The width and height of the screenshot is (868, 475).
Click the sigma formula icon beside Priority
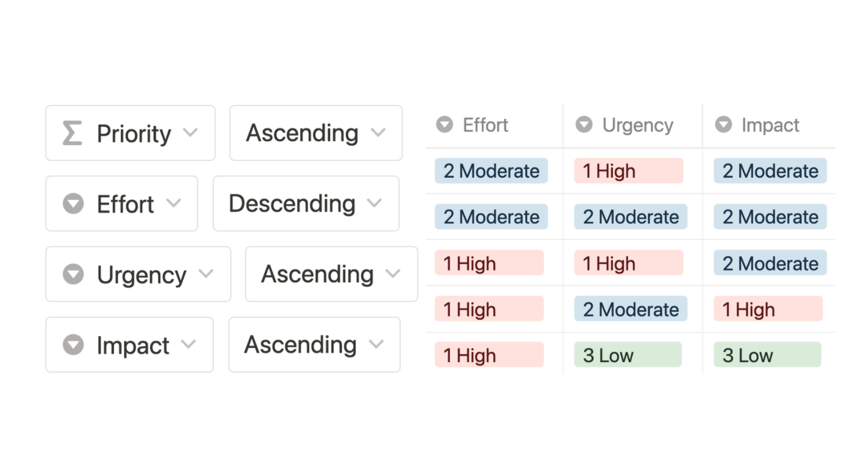(x=72, y=133)
